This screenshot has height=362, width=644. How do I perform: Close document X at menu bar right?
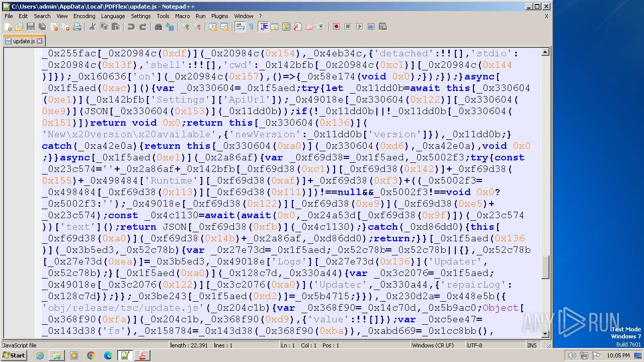tap(546, 16)
